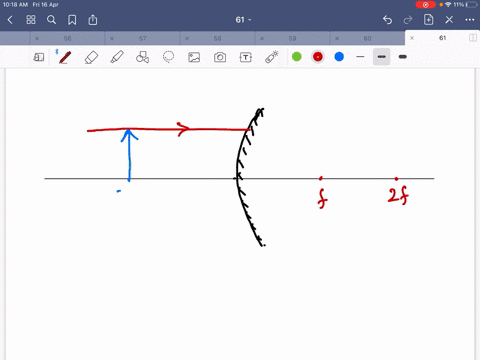The width and height of the screenshot is (480, 360).
Task: Choose the green pen color
Action: coord(297,57)
